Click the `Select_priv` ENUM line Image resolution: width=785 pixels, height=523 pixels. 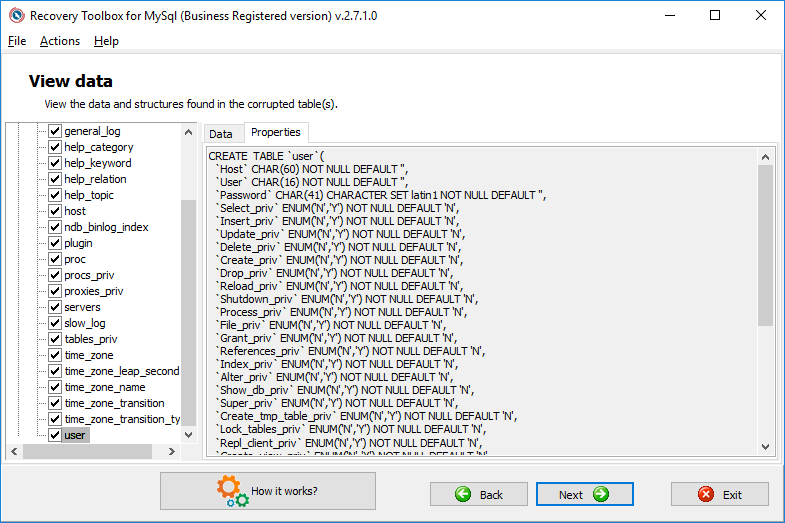[337, 208]
